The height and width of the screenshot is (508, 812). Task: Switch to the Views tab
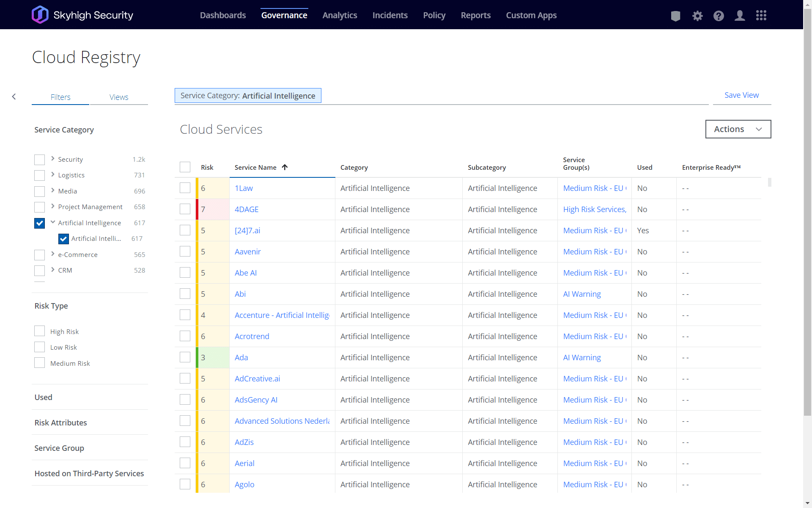coord(119,97)
